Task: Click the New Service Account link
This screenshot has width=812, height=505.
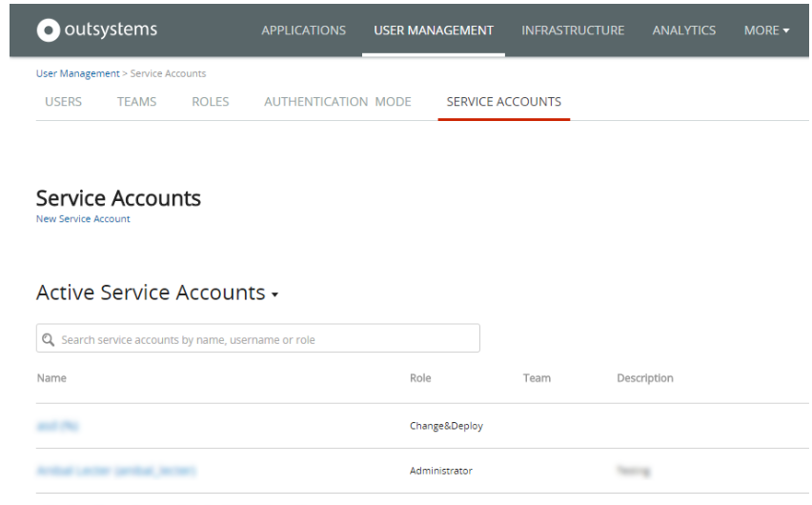Action: [83, 218]
